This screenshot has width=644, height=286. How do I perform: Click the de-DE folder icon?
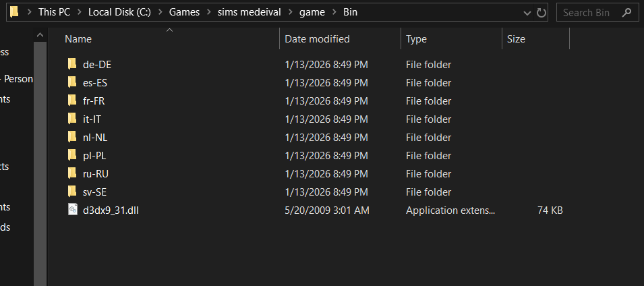pos(73,65)
